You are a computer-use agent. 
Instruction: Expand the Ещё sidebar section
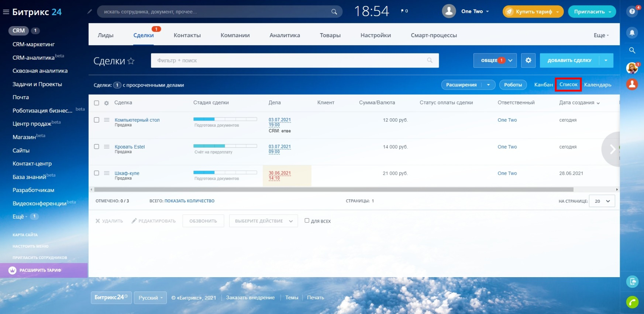(20, 217)
